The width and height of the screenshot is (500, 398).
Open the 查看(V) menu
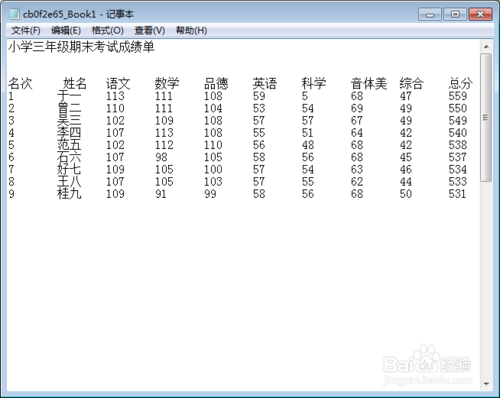coord(150,31)
